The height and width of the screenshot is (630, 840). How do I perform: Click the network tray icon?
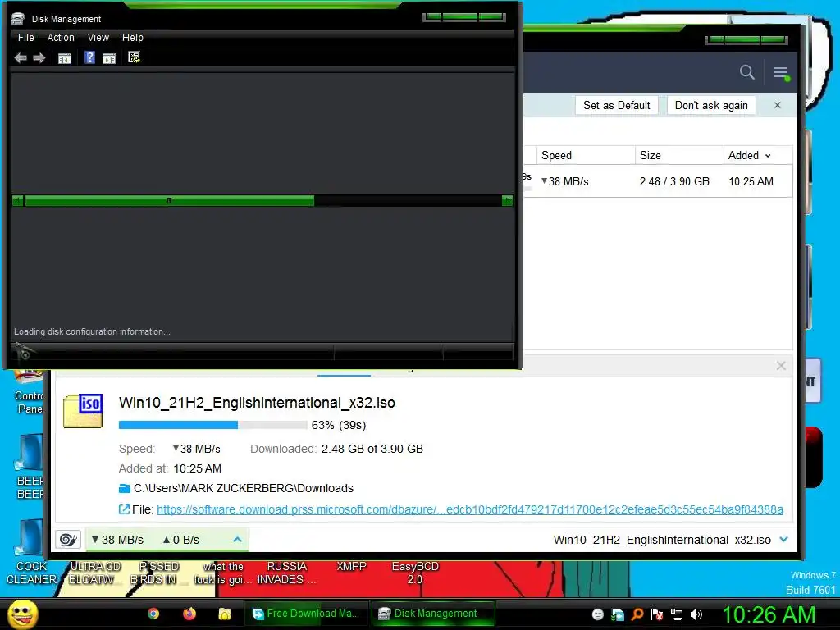point(677,614)
